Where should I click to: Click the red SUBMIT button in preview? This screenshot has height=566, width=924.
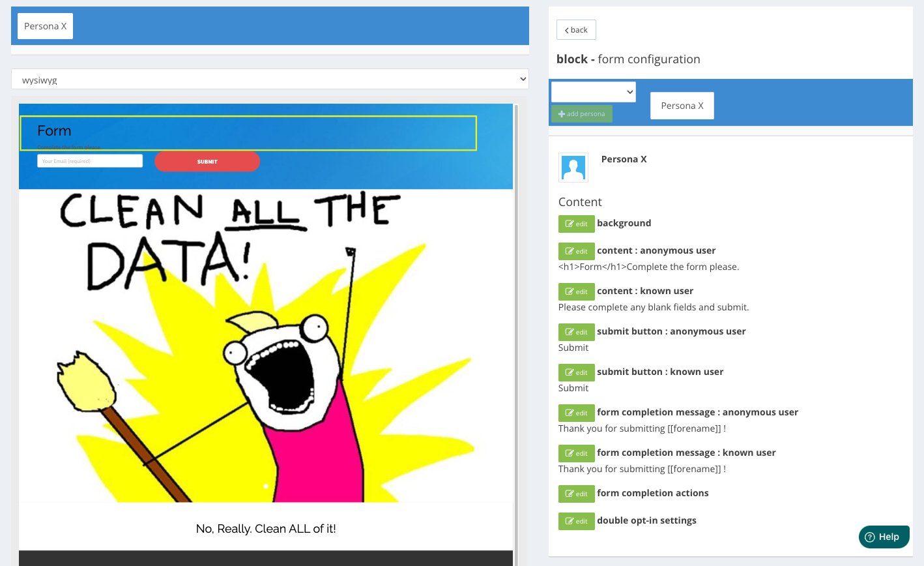(x=207, y=162)
